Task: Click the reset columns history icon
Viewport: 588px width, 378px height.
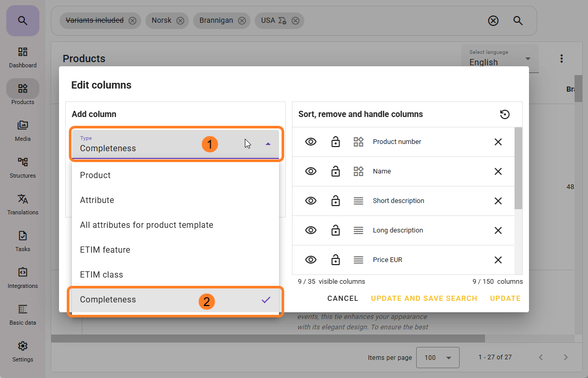Action: click(505, 114)
